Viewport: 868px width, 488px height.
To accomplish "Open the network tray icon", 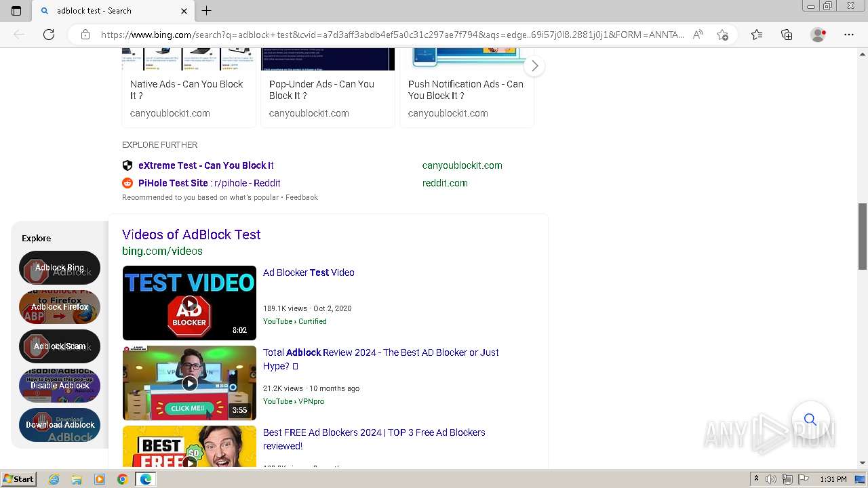I will click(x=787, y=479).
